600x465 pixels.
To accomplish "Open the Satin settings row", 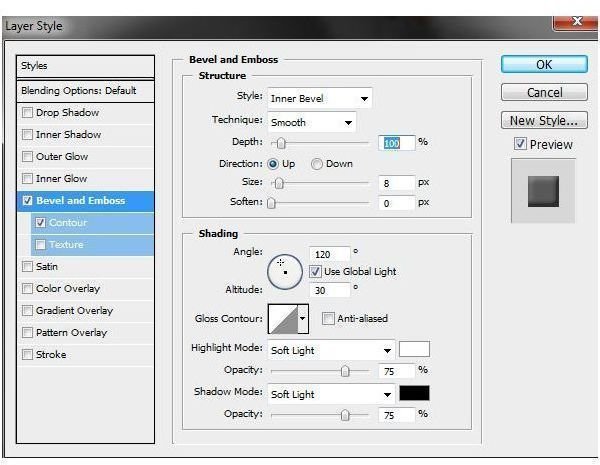I will tap(85, 266).
